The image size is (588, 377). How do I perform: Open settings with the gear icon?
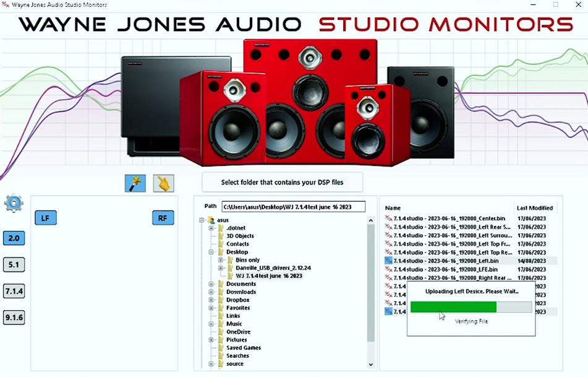[14, 204]
